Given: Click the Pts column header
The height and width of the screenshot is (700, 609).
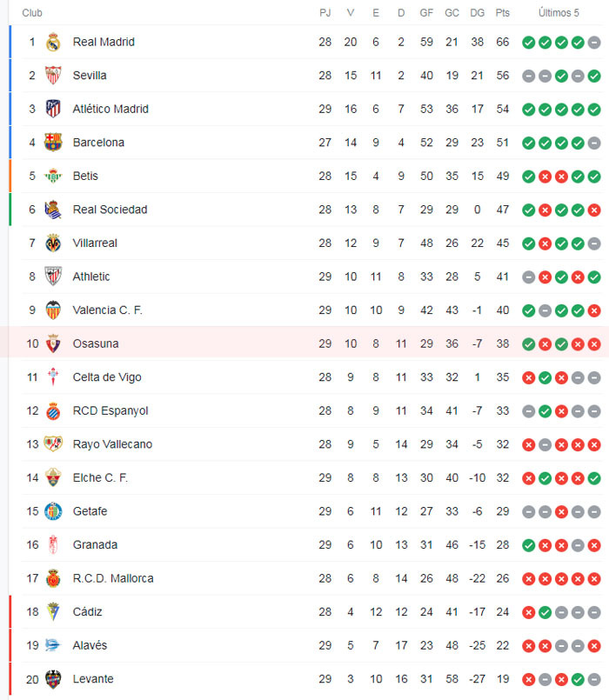Looking at the screenshot, I should click(x=503, y=13).
